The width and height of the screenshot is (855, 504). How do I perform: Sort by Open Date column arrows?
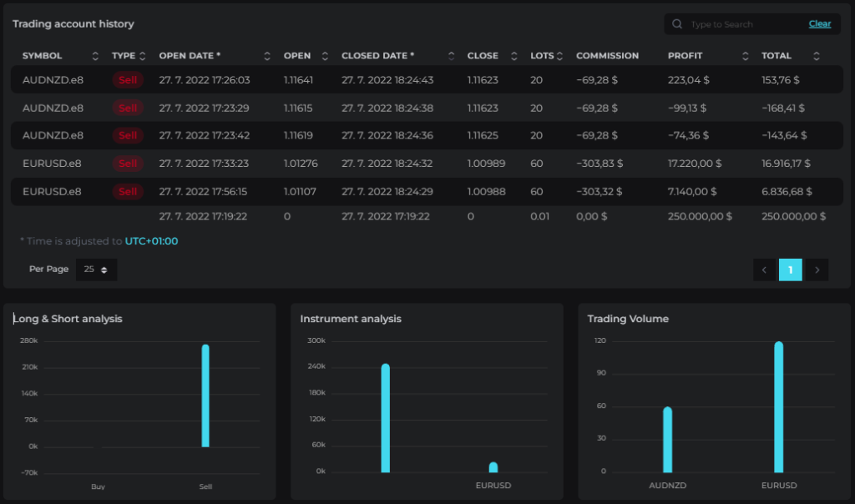(266, 56)
